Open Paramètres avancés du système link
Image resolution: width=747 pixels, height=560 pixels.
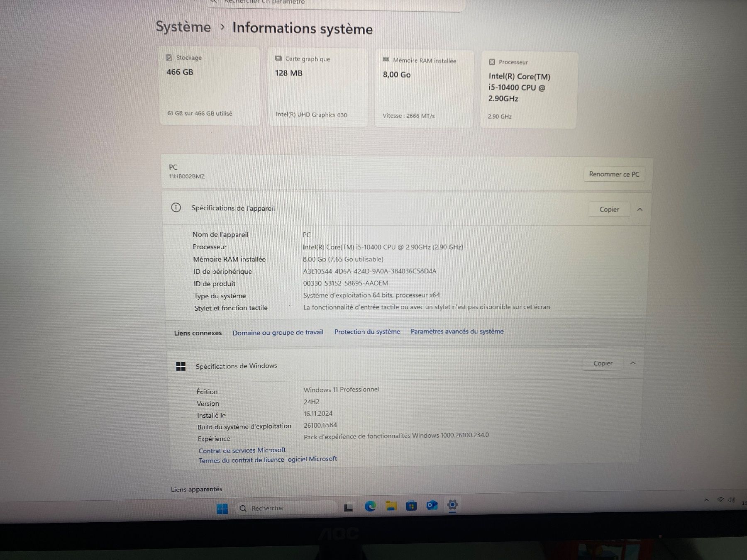457,331
